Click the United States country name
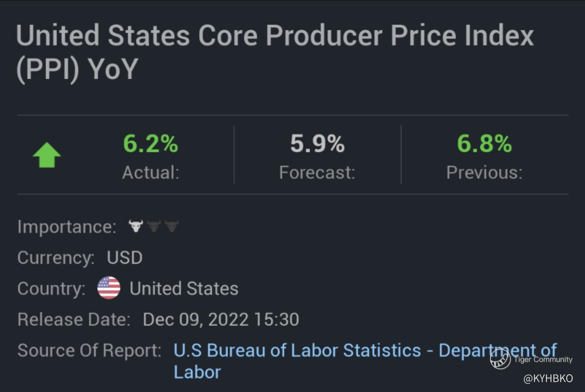 [184, 288]
